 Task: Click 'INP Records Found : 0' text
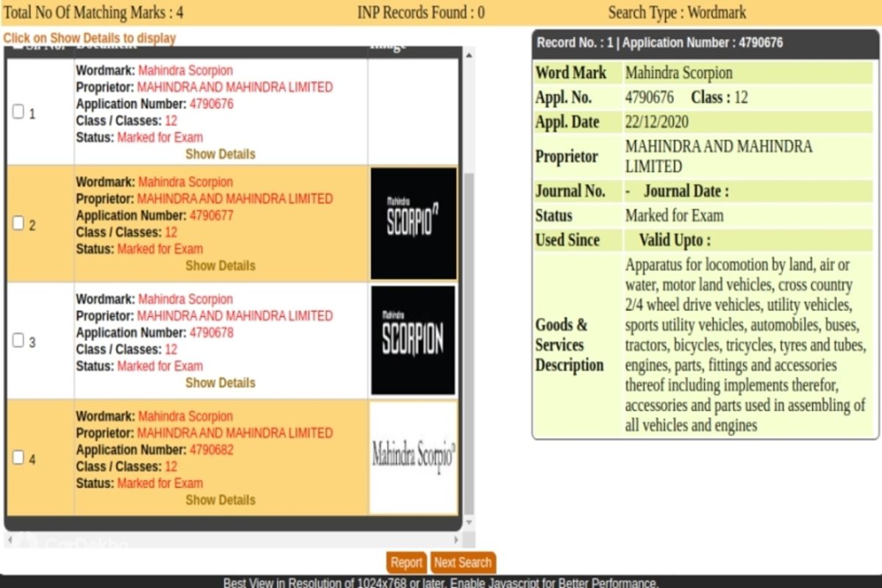coord(421,12)
